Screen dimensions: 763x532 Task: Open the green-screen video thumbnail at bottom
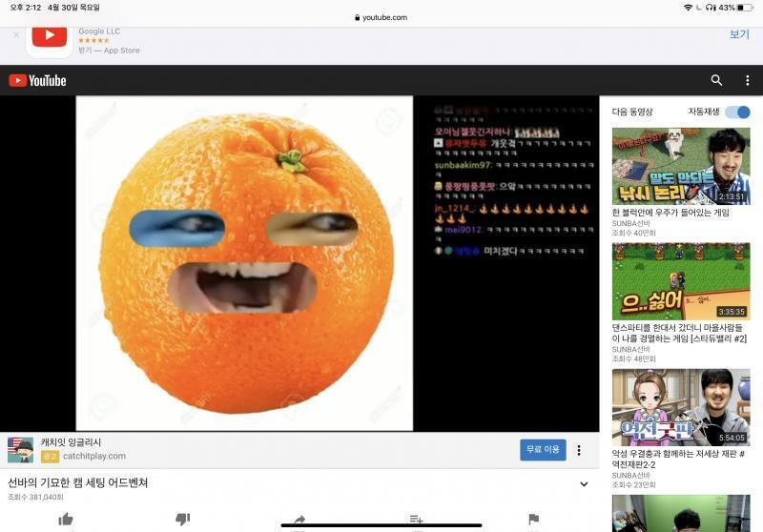point(681,513)
